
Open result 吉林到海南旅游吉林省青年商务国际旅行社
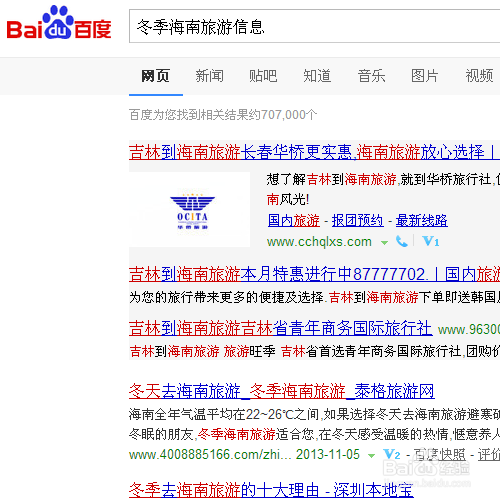pyautogui.click(x=281, y=328)
